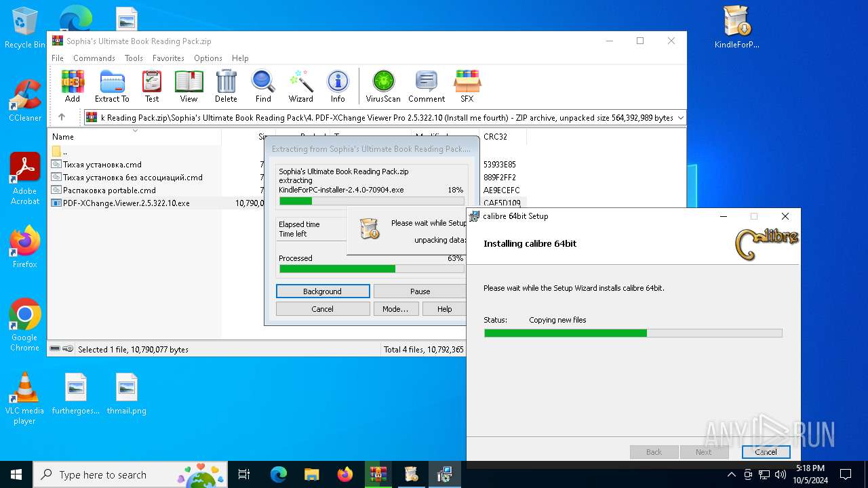Open VLC media player shortcut
The width and height of the screenshot is (868, 488).
click(25, 399)
